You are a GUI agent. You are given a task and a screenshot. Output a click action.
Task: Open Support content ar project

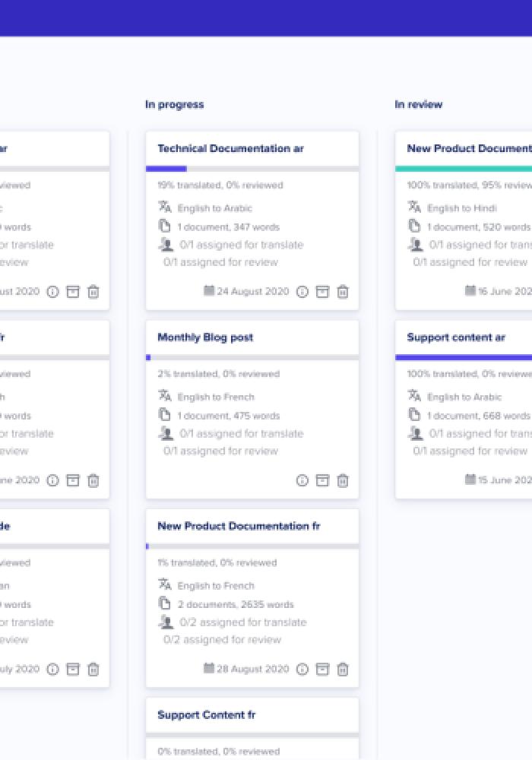(x=456, y=337)
